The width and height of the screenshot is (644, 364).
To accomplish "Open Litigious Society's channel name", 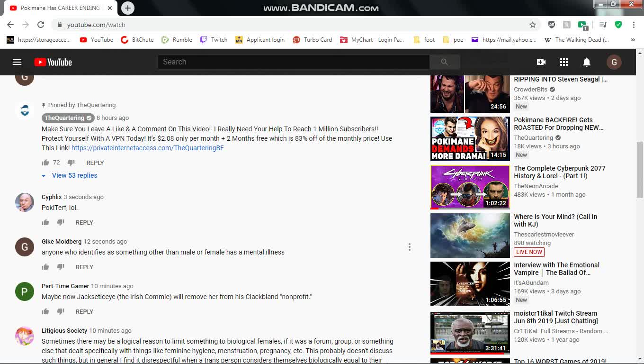I will point(64,331).
